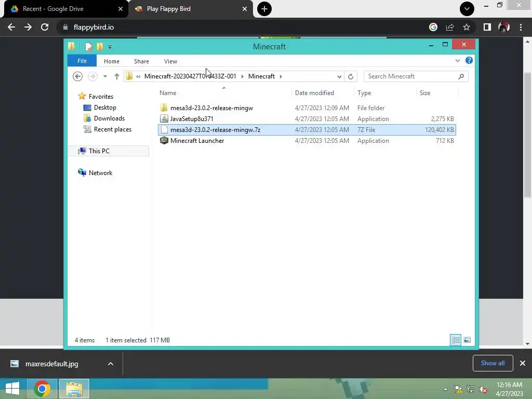Open Chrome tab search dropdown

click(467, 9)
